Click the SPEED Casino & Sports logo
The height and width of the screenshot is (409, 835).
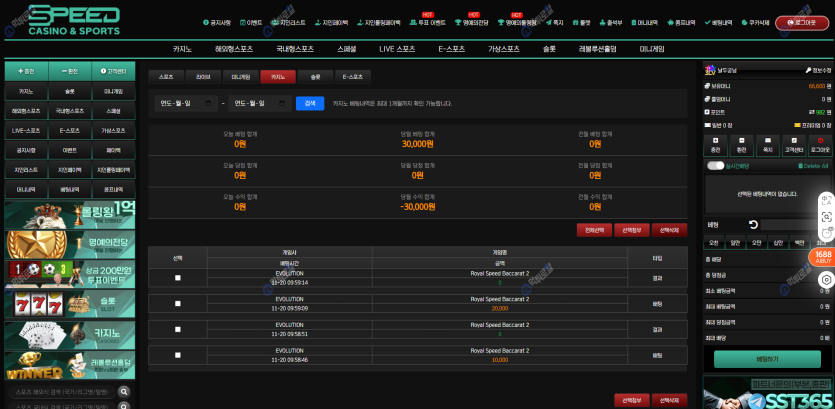pos(73,20)
